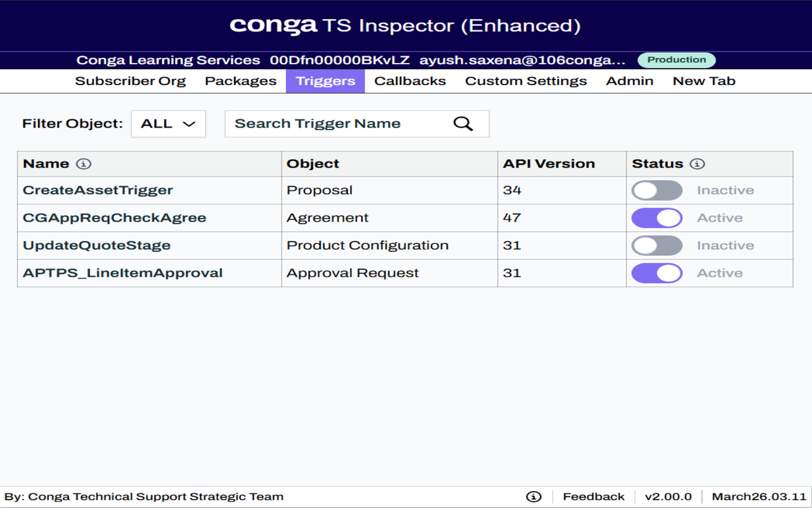Viewport: 812px width, 508px height.
Task: Click the Feedback link in the footer
Action: coord(594,497)
